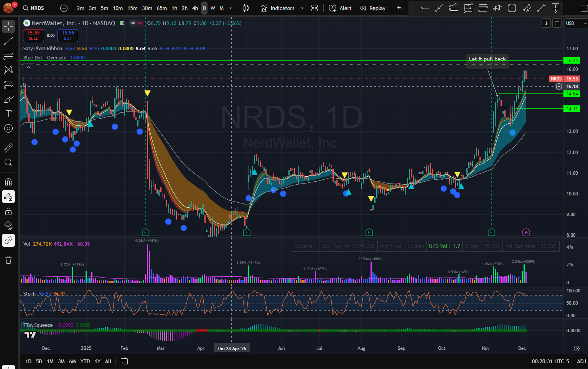Activate the zoom in tool
The height and width of the screenshot is (369, 588).
8,162
